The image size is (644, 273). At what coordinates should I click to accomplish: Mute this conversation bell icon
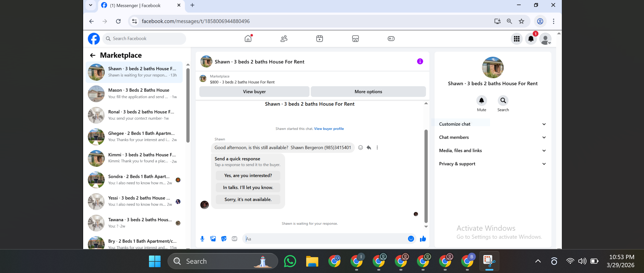[482, 101]
